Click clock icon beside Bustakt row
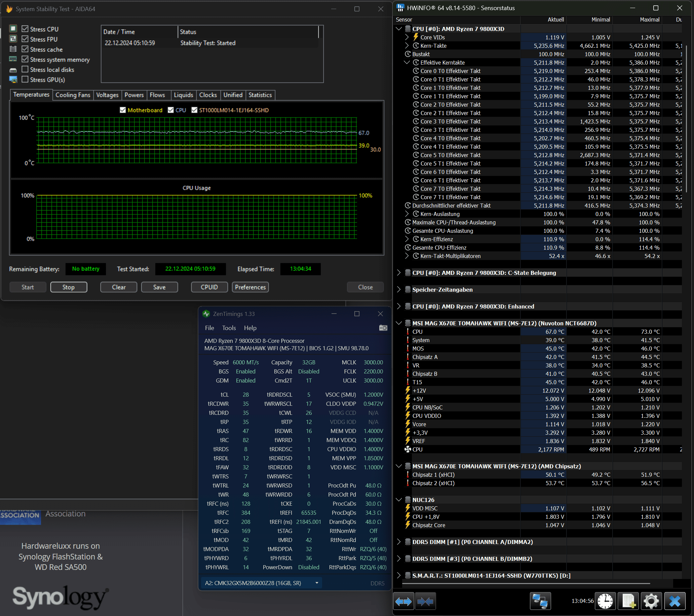 click(x=408, y=54)
